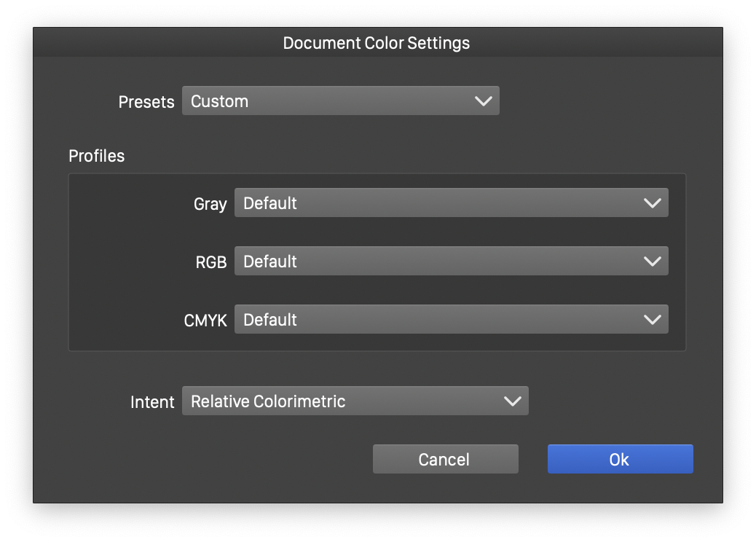Image resolution: width=756 pixels, height=542 pixels.
Task: Click the chevron arrow on Intent dropdown
Action: [513, 401]
